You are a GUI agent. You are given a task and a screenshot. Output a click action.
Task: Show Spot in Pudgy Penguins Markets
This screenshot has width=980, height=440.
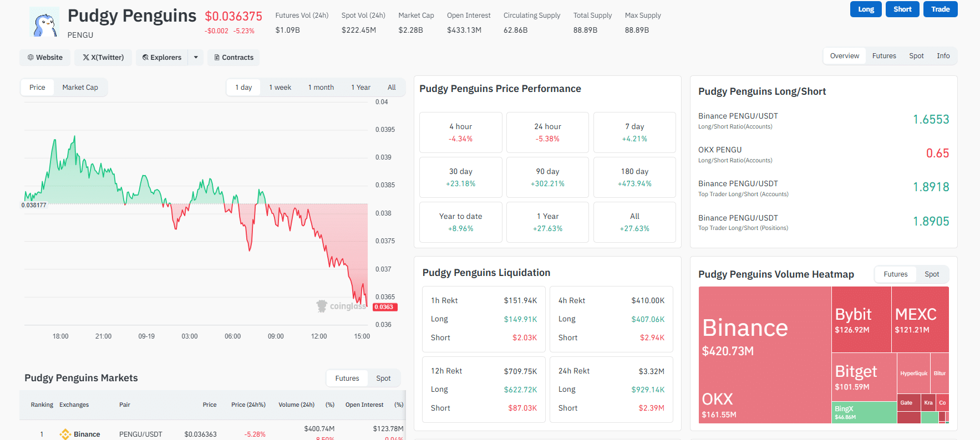383,378
